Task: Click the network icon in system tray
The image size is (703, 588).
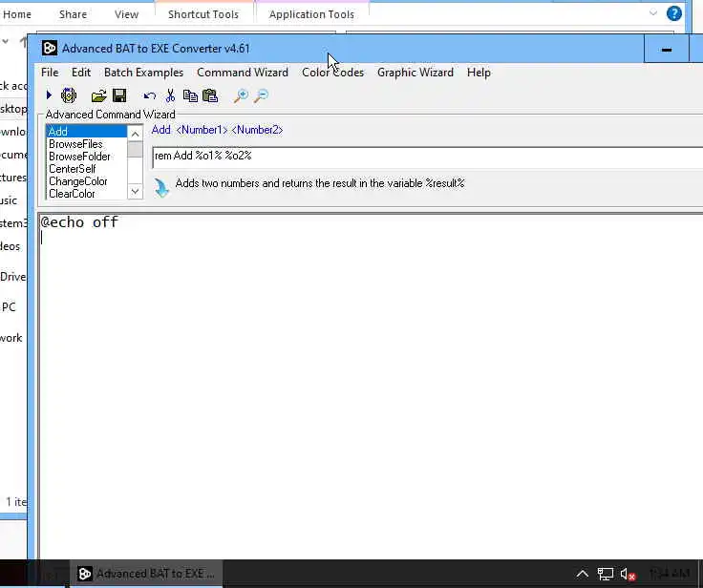Action: click(x=605, y=574)
